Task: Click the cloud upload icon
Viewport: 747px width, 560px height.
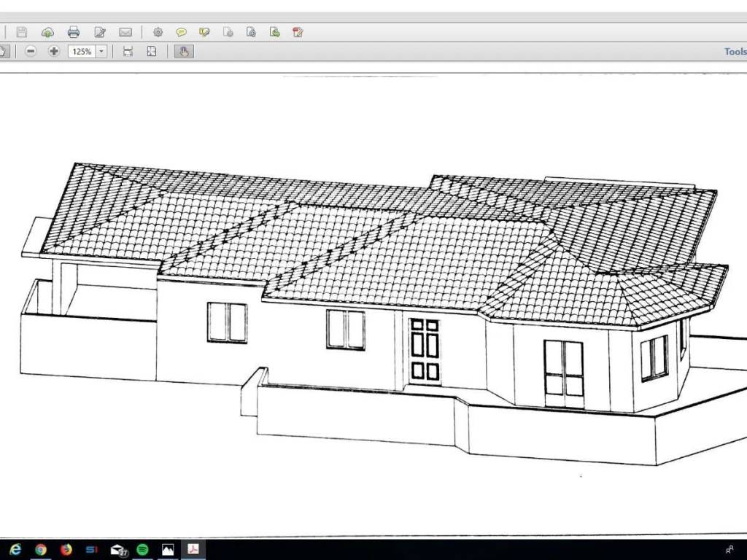Action: point(47,32)
